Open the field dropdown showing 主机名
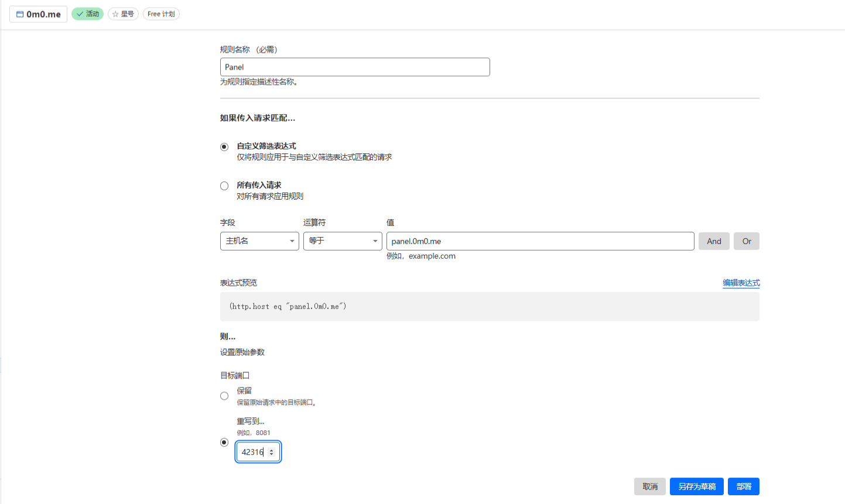This screenshot has height=504, width=845. tap(259, 241)
